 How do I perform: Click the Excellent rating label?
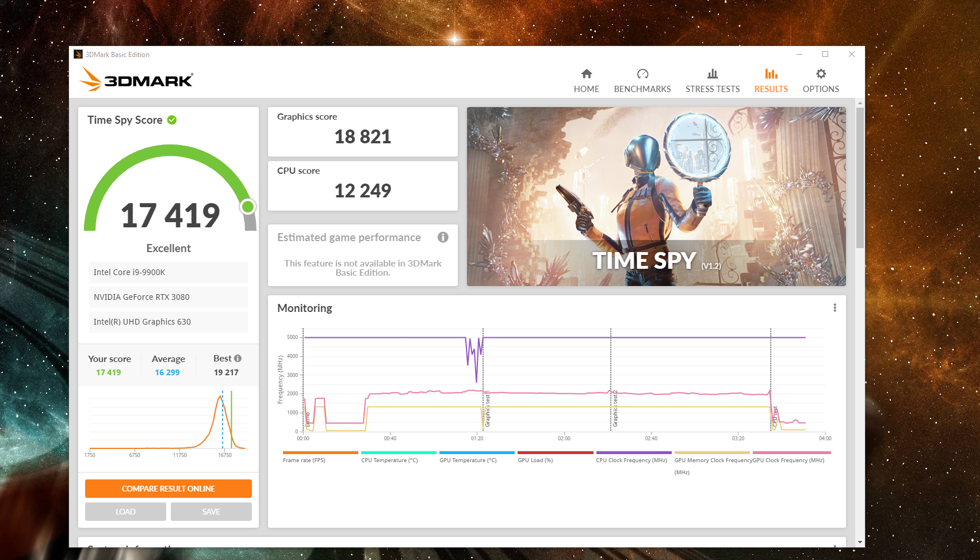pos(169,248)
